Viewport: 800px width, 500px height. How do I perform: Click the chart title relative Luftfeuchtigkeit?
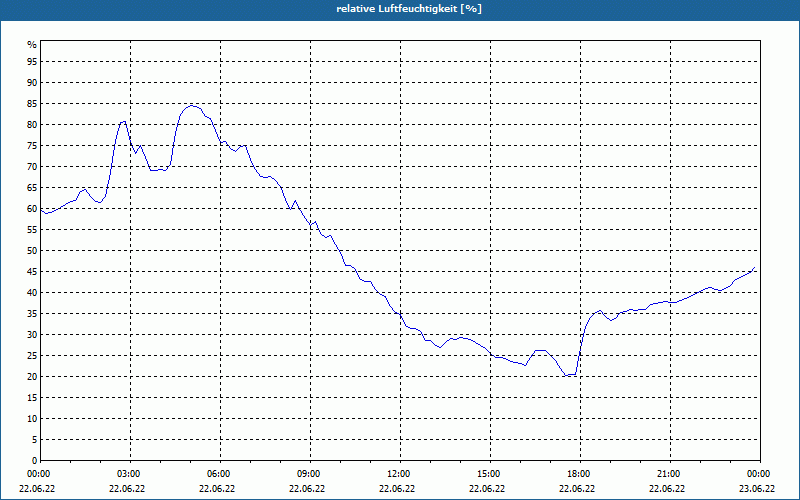409,9
